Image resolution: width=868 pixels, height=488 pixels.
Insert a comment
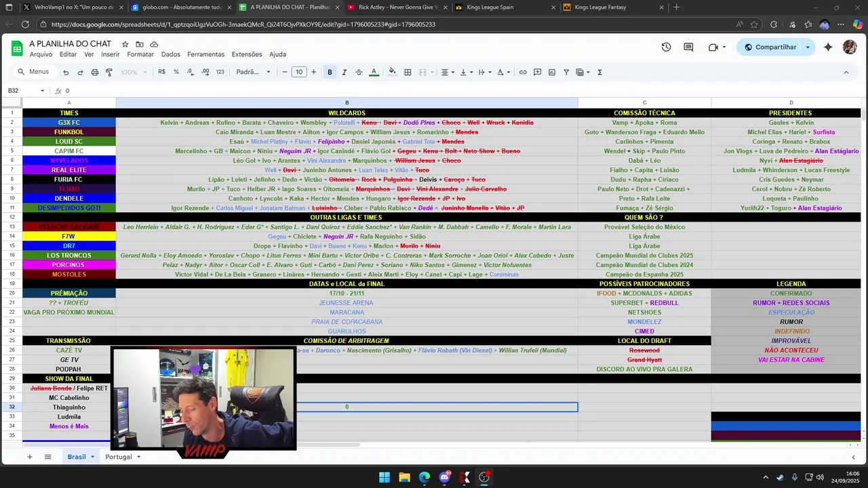pyautogui.click(x=537, y=72)
